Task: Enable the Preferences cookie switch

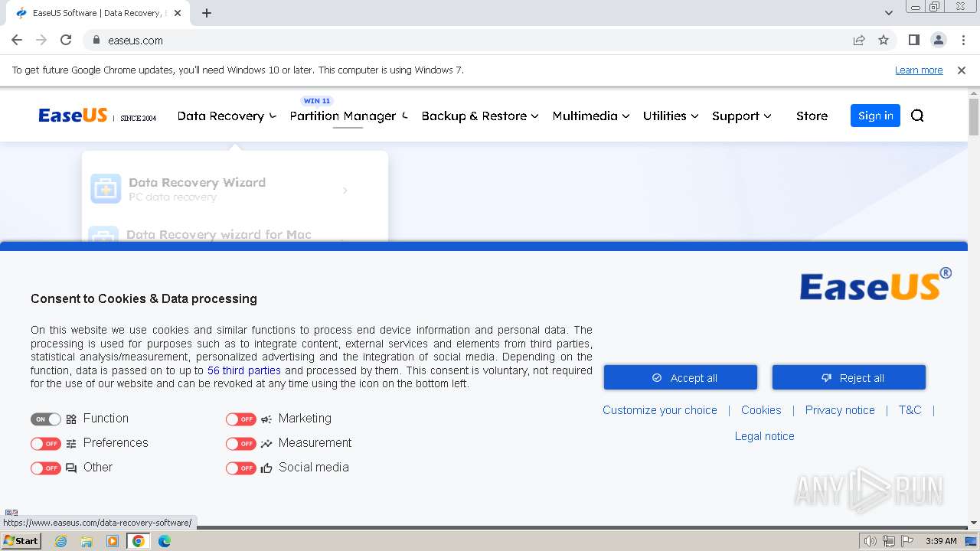Action: point(46,443)
